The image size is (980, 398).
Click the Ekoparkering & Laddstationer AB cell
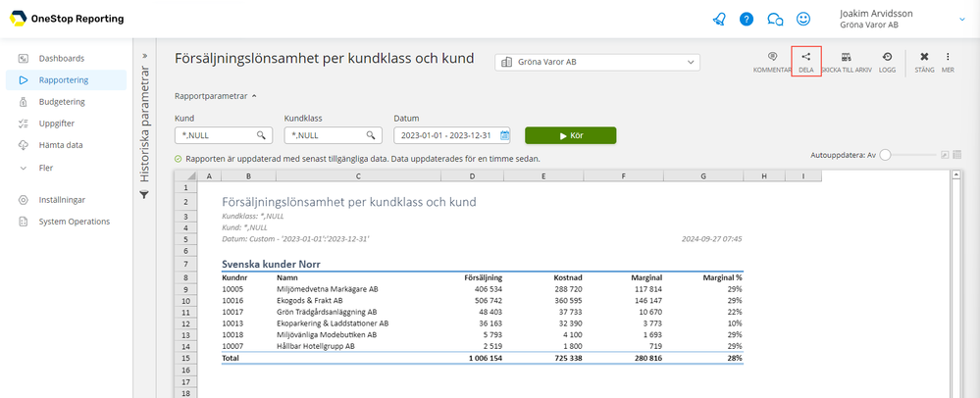click(x=333, y=323)
